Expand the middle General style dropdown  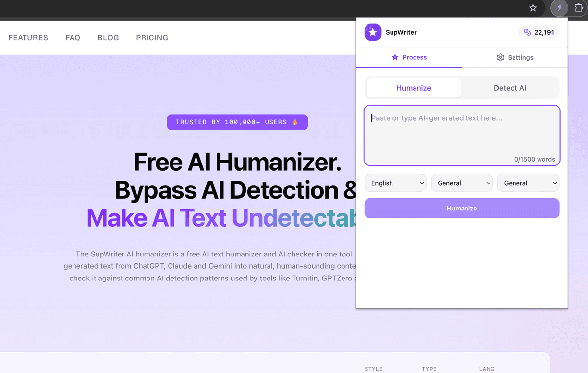click(x=462, y=183)
